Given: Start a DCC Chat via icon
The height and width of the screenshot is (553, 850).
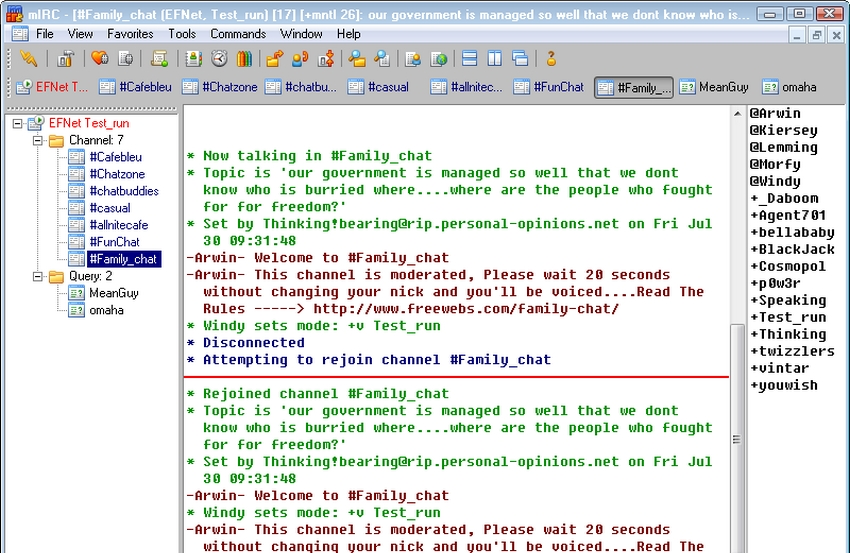Looking at the screenshot, I should point(300,59).
